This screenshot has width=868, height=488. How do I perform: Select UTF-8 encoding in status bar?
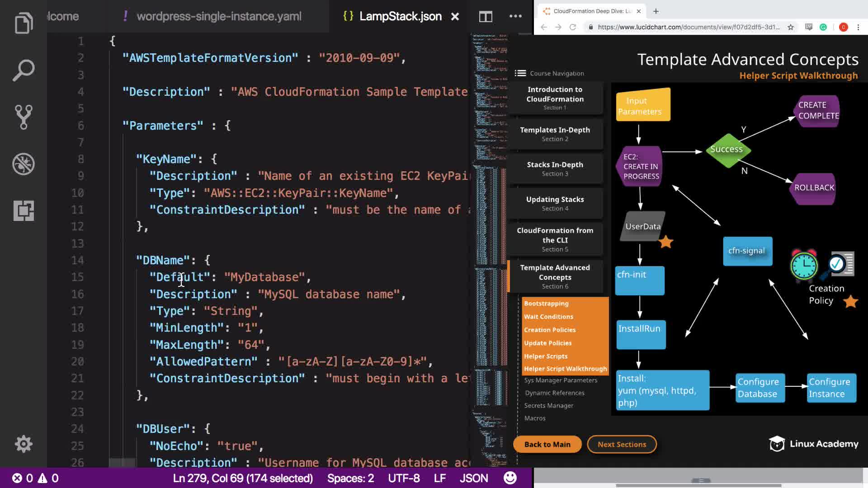[404, 478]
